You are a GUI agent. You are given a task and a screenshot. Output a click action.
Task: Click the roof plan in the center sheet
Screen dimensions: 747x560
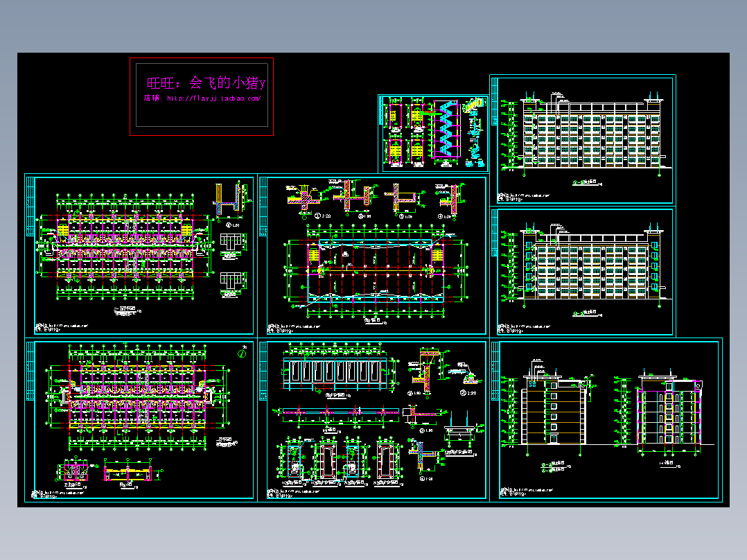point(376,271)
